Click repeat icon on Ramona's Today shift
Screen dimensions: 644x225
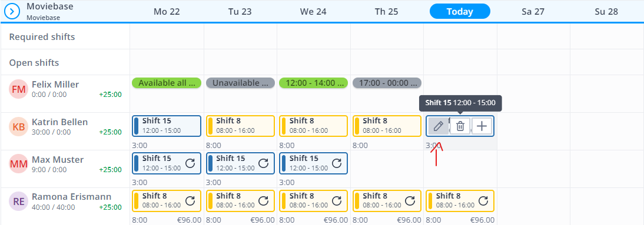[x=484, y=201]
